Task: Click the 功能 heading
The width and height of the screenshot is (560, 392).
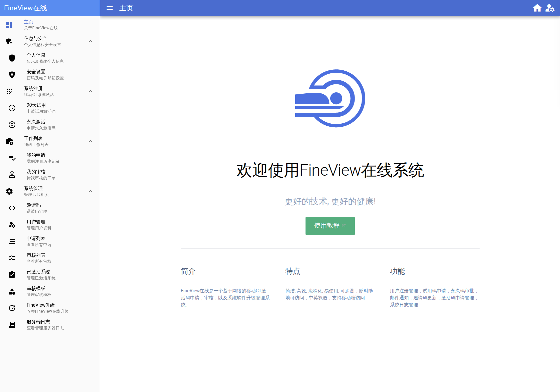Action: point(397,271)
